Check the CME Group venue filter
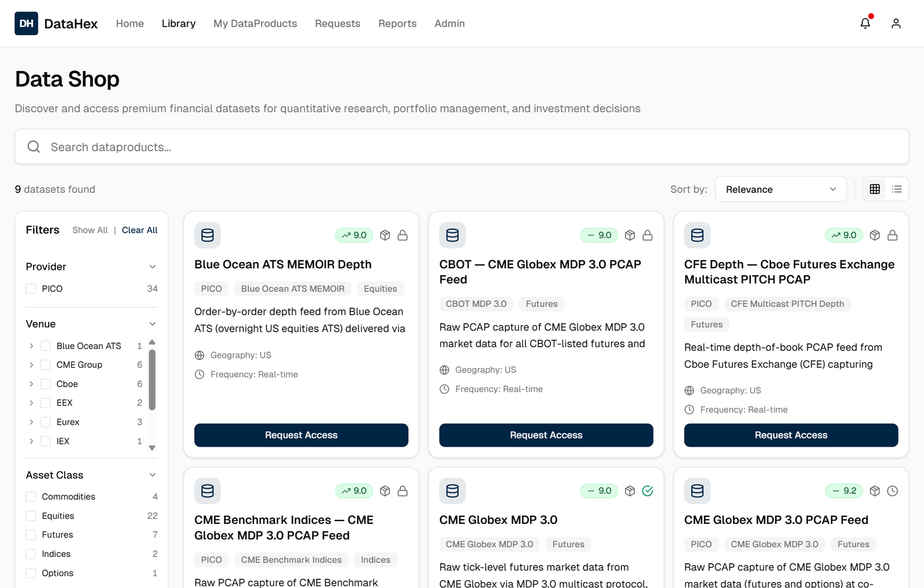This screenshot has height=588, width=924. pos(46,365)
